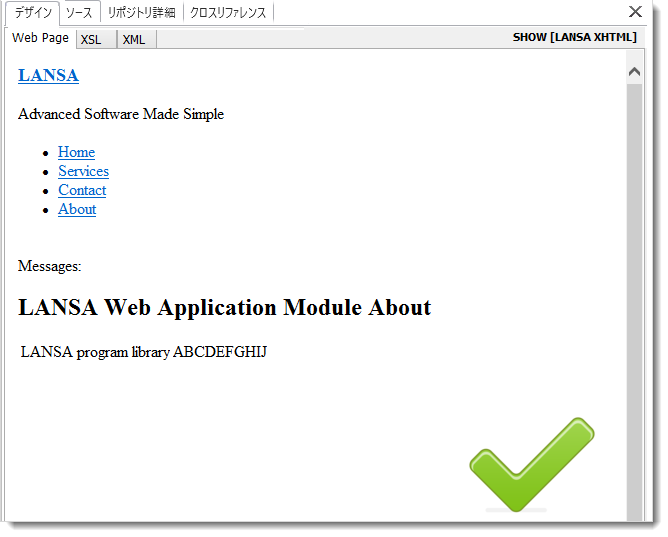The width and height of the screenshot is (668, 537).
Task: Open the クロスリファレンス tab
Action: [x=228, y=13]
